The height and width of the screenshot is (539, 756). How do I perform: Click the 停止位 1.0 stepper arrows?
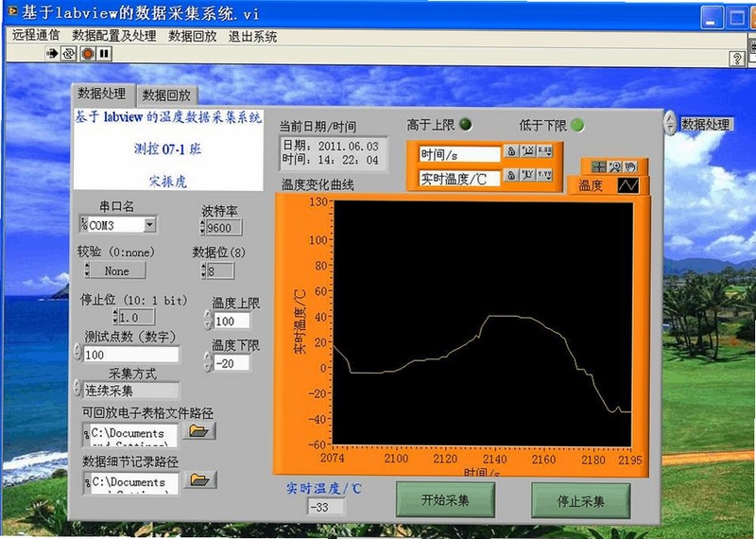[x=114, y=317]
